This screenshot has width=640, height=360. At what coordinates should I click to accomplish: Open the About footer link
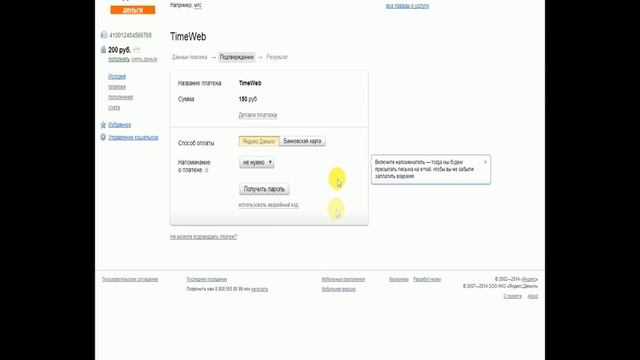coord(533,296)
